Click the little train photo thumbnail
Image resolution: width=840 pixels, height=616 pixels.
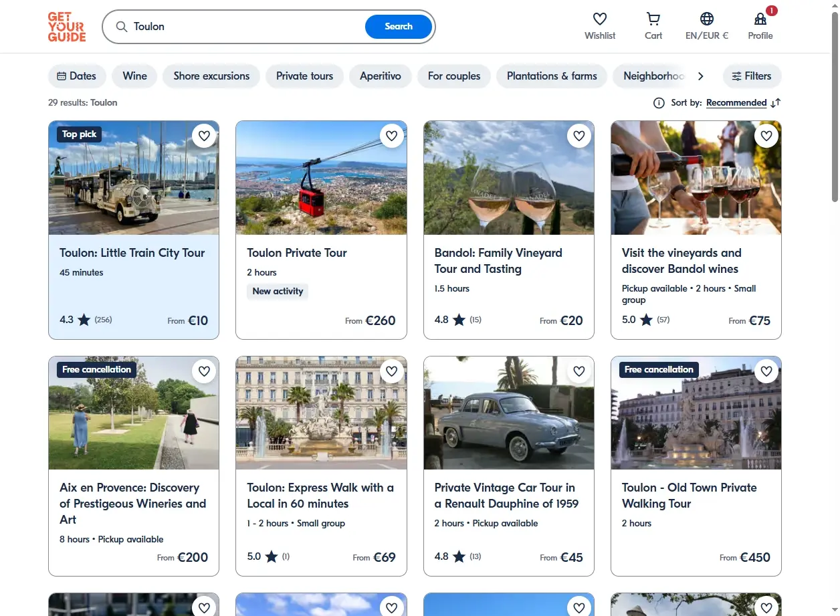tap(134, 178)
